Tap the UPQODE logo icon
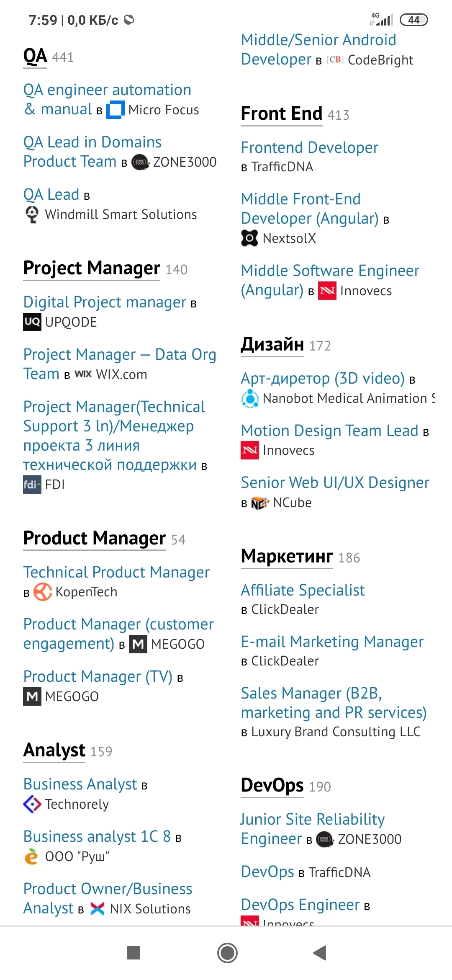This screenshot has height=980, width=452. (32, 322)
